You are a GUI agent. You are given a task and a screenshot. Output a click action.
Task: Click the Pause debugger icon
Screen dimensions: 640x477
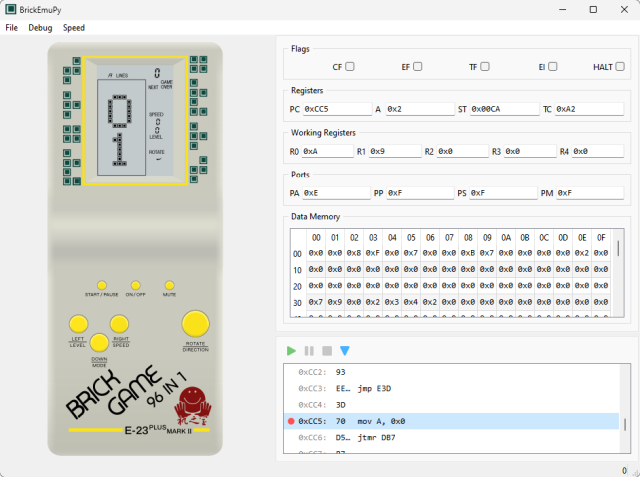309,351
